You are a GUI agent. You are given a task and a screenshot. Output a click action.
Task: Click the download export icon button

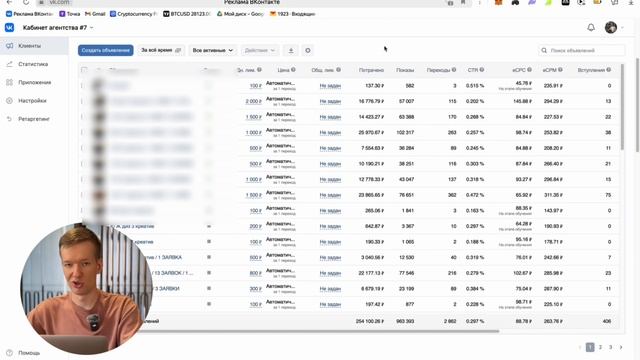291,50
